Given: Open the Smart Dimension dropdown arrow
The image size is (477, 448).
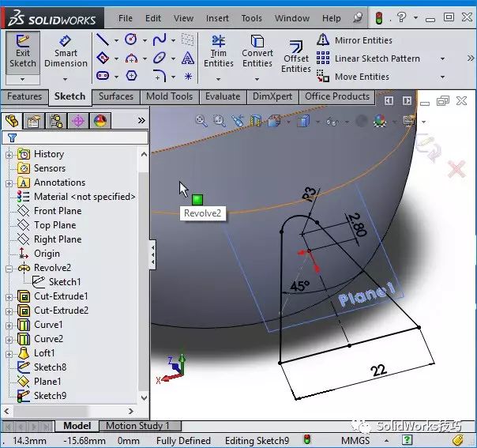Looking at the screenshot, I should 65,80.
